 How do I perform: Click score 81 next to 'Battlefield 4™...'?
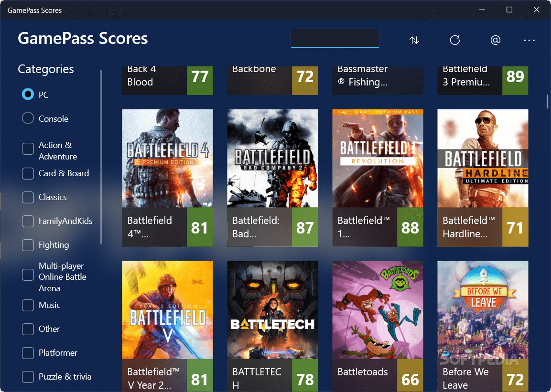(x=200, y=227)
